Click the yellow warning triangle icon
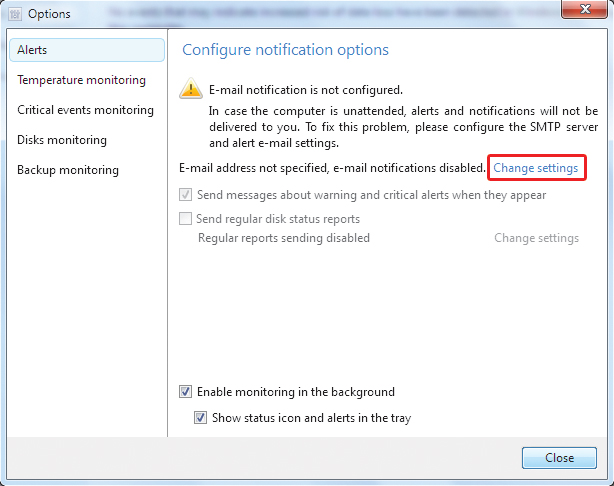This screenshot has width=614, height=486. pos(190,90)
